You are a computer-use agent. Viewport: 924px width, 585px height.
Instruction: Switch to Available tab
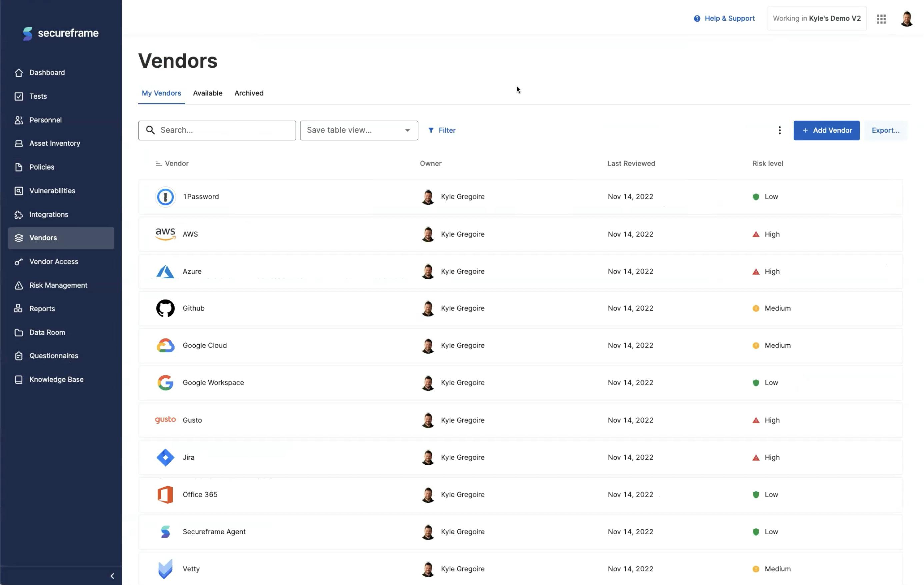pyautogui.click(x=208, y=93)
